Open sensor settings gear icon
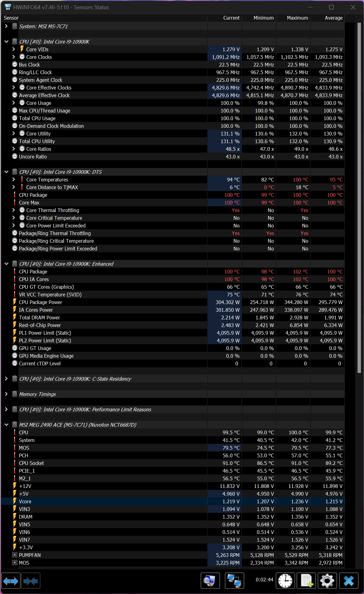The height and width of the screenshot is (594, 364). coord(327,581)
